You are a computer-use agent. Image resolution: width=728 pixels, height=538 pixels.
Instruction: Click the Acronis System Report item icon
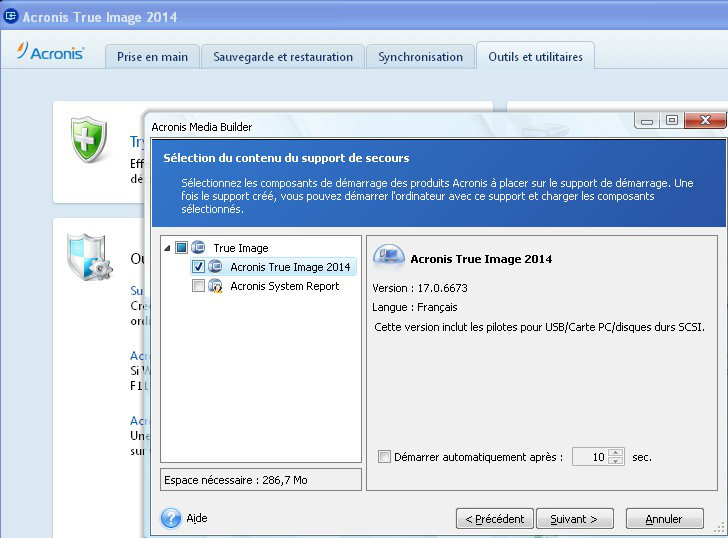point(215,285)
